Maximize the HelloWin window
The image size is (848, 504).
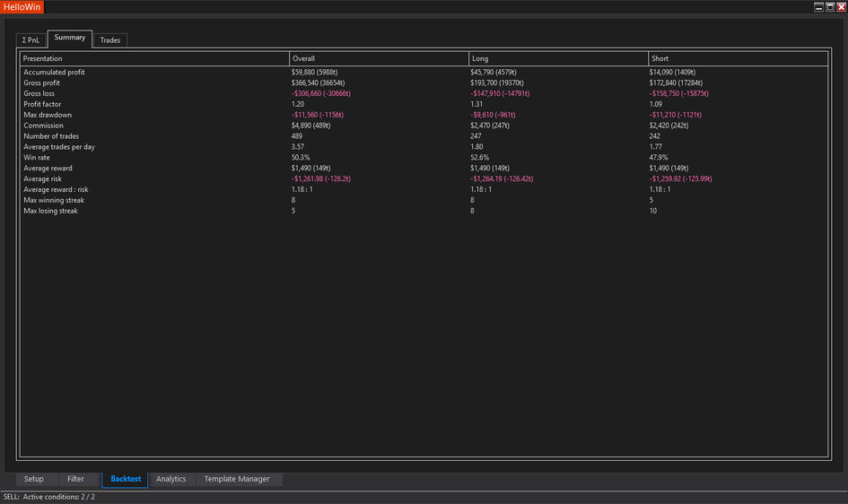[x=830, y=7]
